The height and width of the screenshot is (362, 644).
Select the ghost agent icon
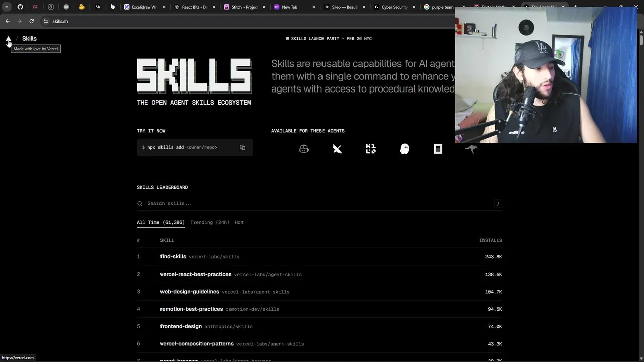405,149
